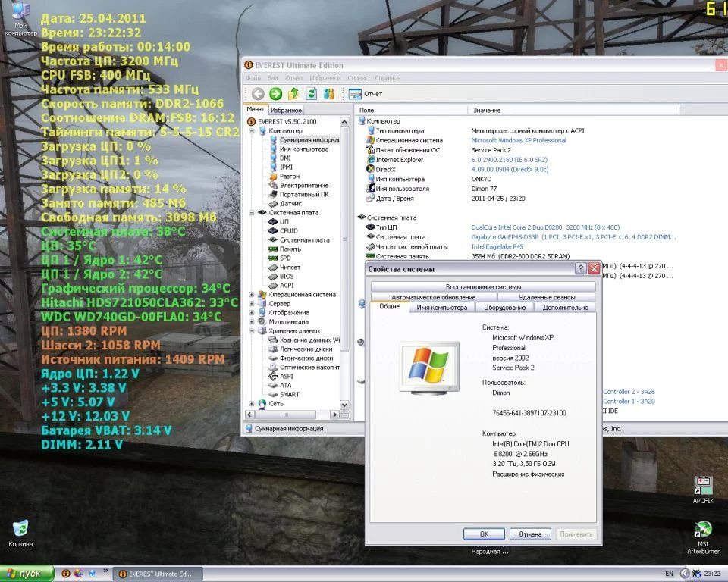Open Оборудование tab in system properties
This screenshot has width=728, height=582.
[505, 307]
